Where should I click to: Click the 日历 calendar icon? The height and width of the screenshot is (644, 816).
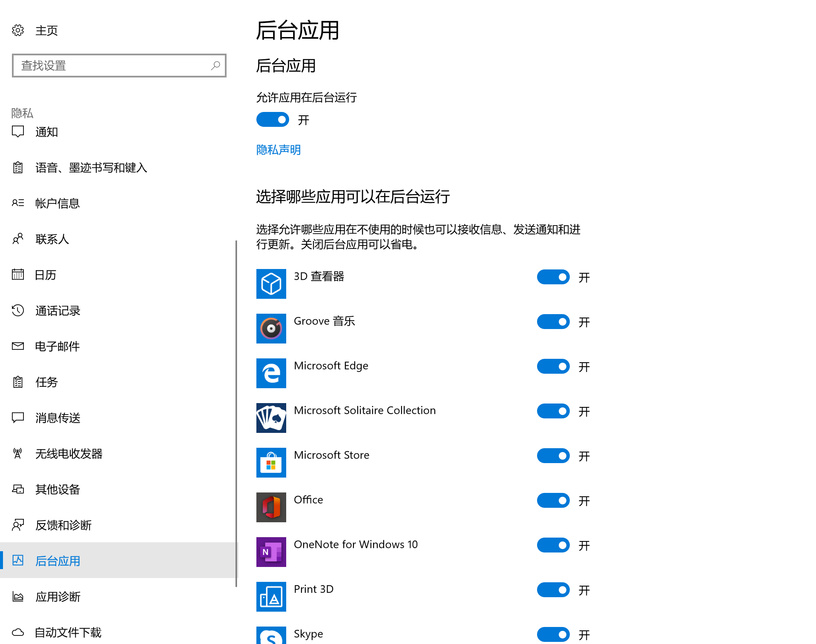(x=18, y=275)
